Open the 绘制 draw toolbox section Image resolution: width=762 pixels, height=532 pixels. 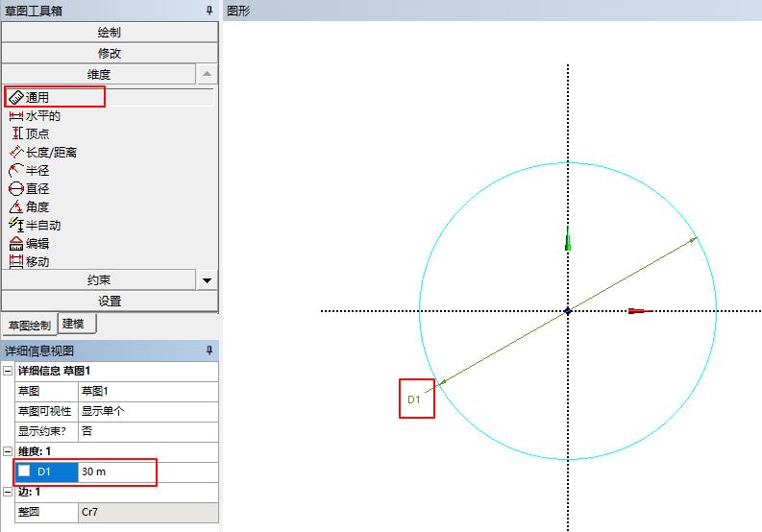pos(109,32)
